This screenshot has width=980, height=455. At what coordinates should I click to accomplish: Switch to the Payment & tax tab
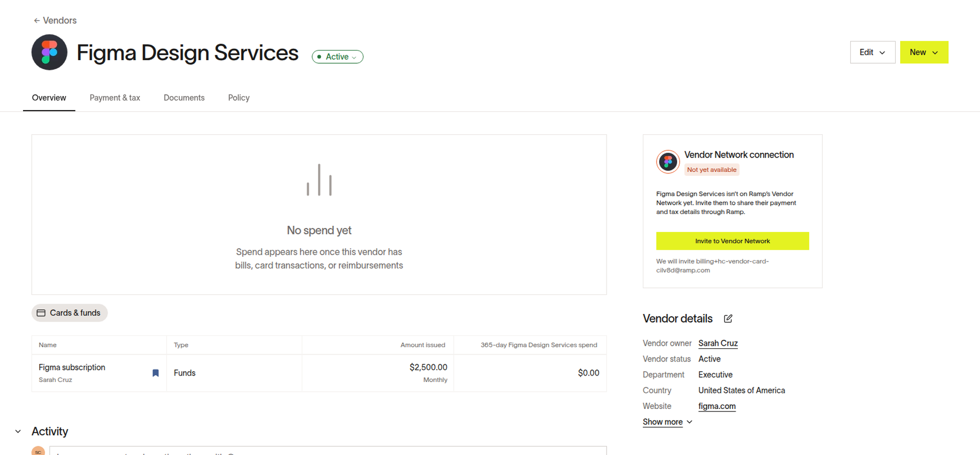pos(115,98)
